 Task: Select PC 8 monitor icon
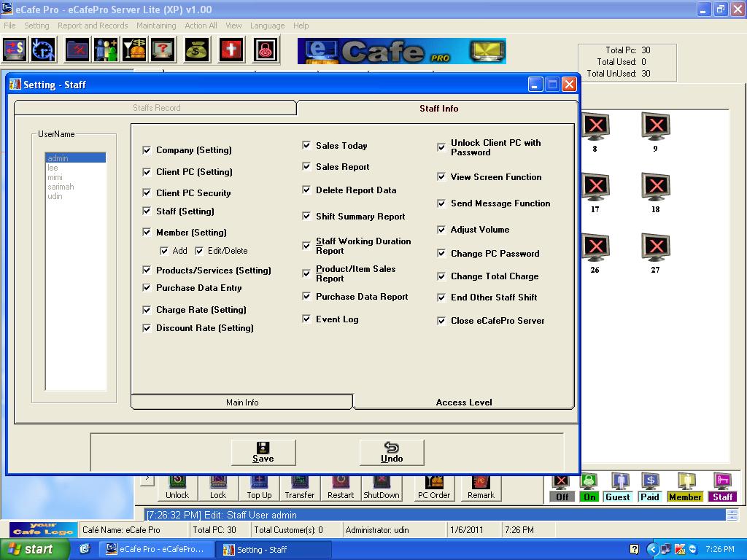[595, 127]
